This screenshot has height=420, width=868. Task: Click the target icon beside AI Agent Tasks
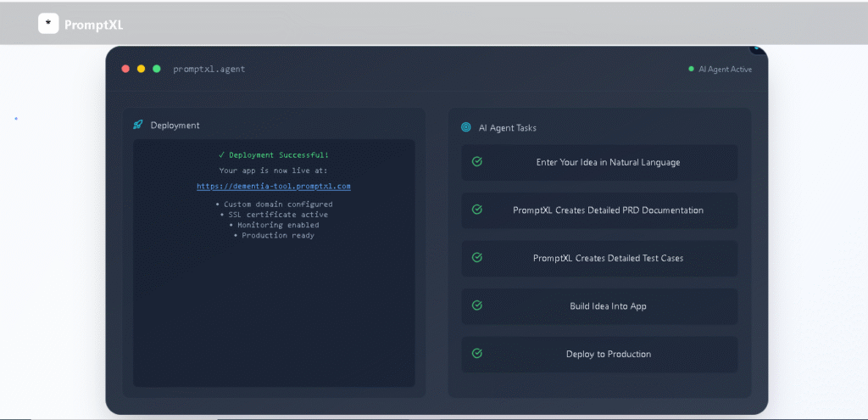coord(466,127)
